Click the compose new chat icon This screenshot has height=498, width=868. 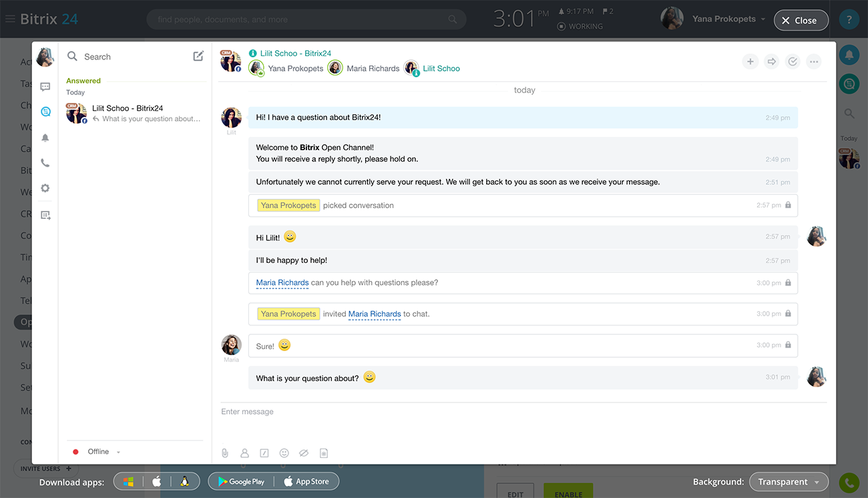pos(198,57)
